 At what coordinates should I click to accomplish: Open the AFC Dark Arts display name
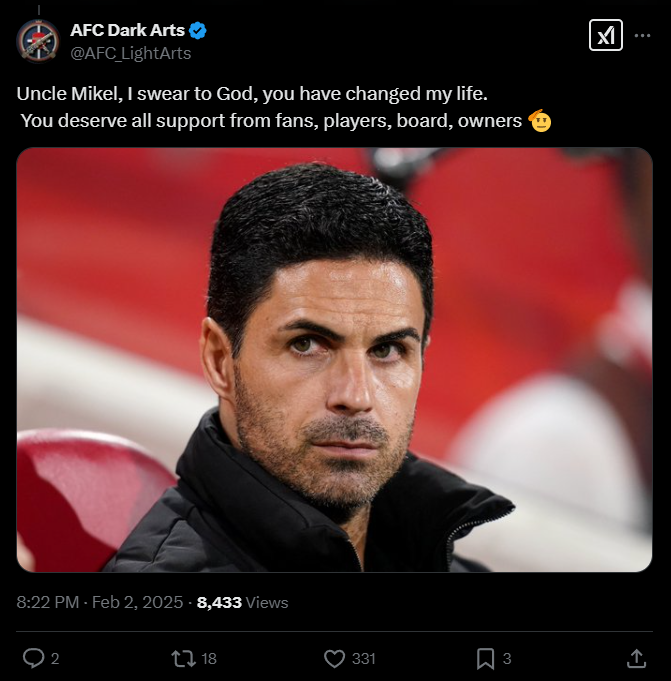[x=127, y=30]
